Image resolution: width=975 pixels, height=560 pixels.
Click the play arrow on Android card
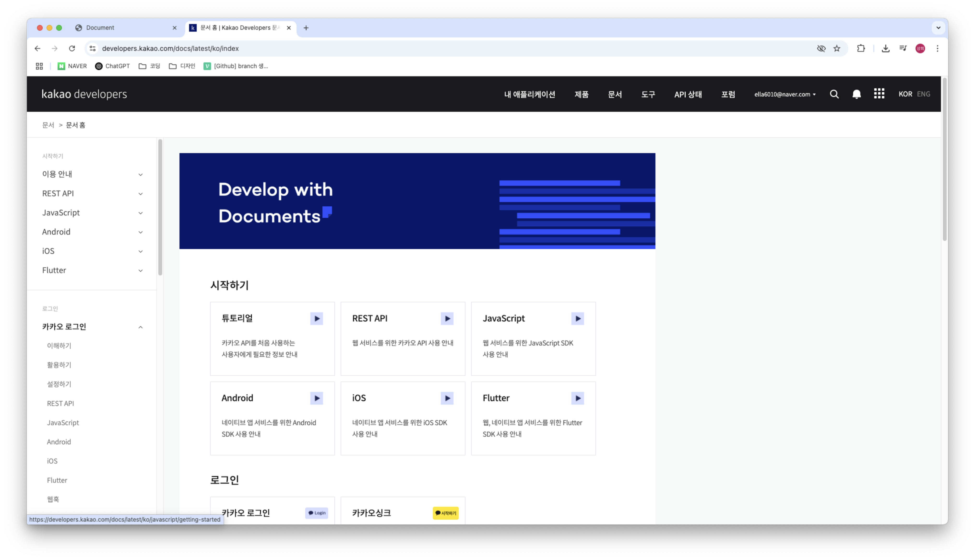(x=317, y=399)
